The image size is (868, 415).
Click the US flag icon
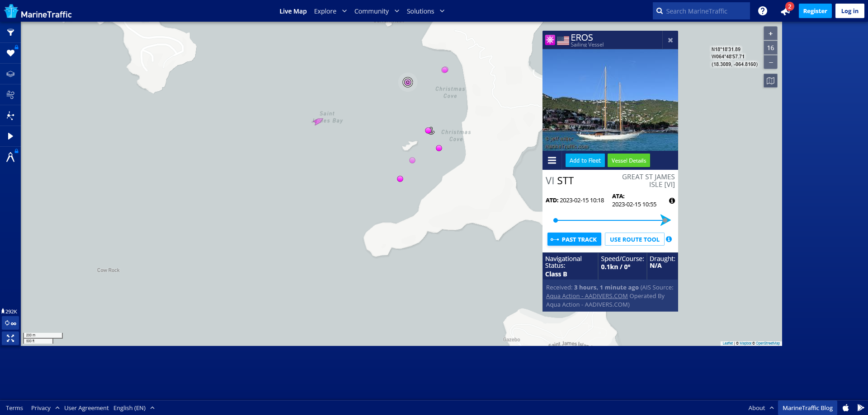(x=563, y=41)
